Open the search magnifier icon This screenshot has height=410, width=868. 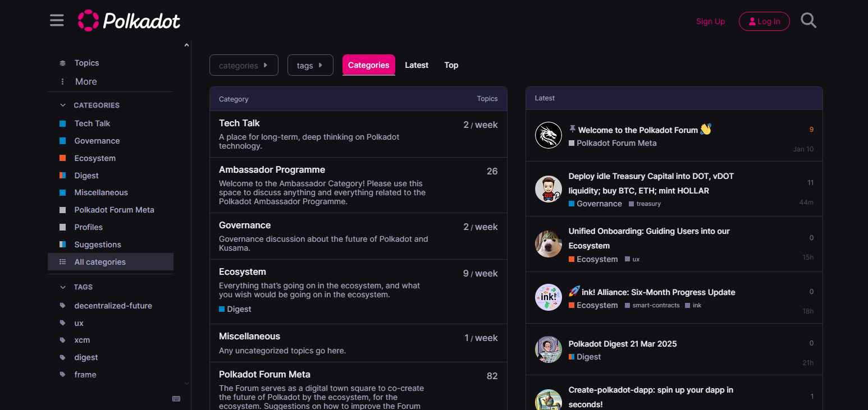[x=808, y=21]
